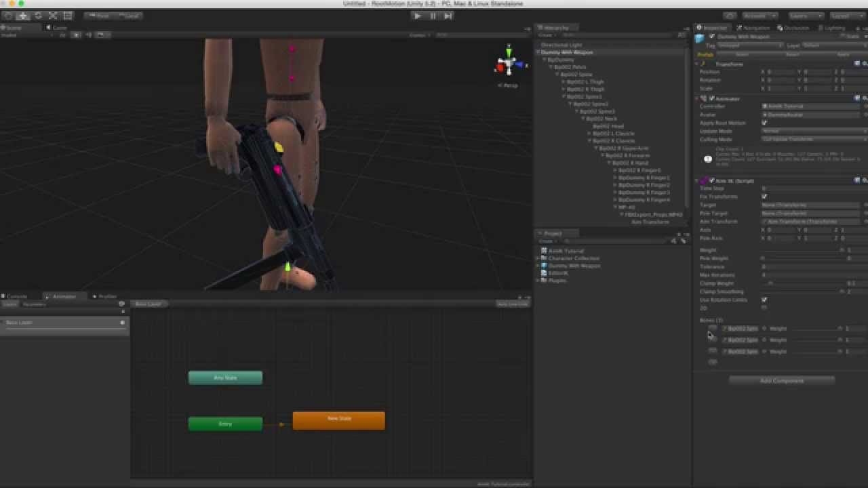The image size is (868, 488).
Task: Toggle the Local/Global handle button
Action: 130,16
